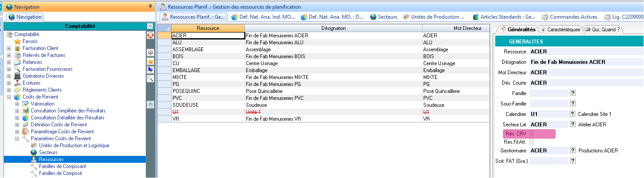The width and height of the screenshot is (644, 178).
Task: Click the lookup icon next to Gestionnaire field
Action: (572, 151)
